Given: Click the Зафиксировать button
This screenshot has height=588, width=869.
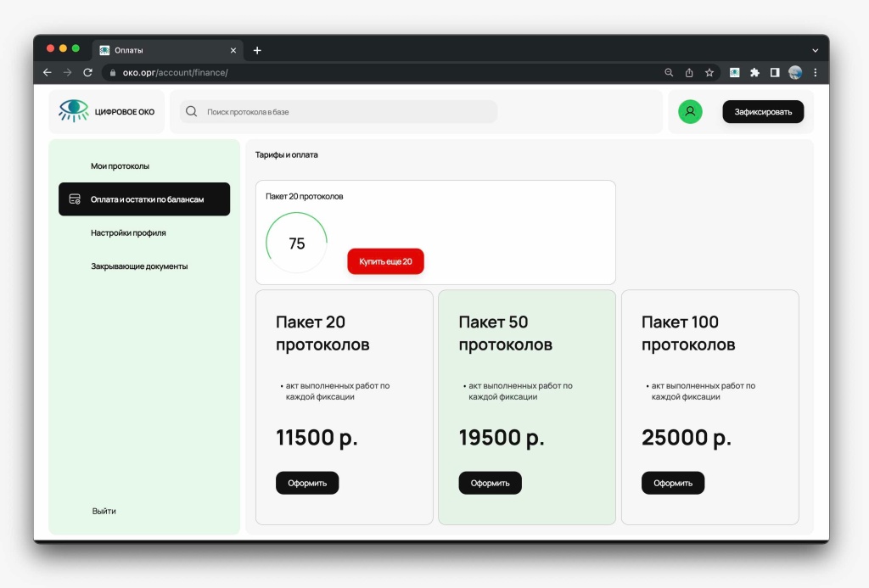Looking at the screenshot, I should [x=763, y=111].
